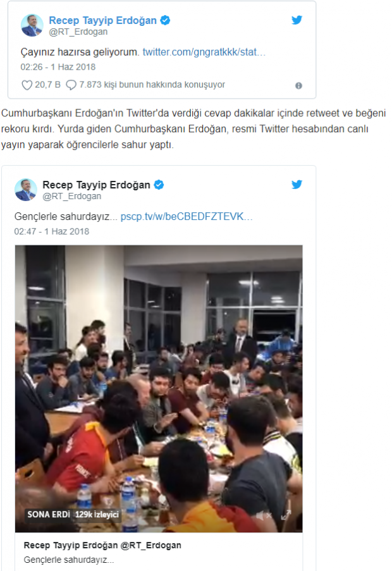Image resolution: width=392 pixels, height=571 pixels.
Task: Click the Twitter bird icon in second tweet
Action: click(297, 184)
